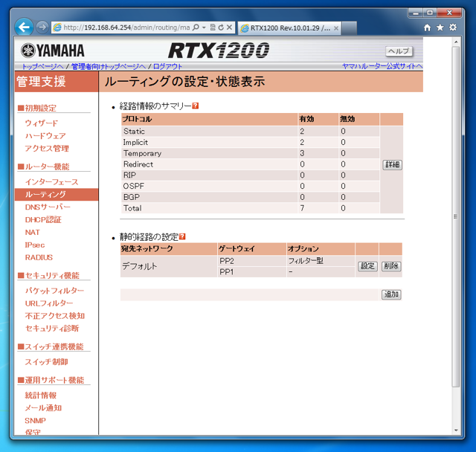This screenshot has height=452, width=476.
Task: Open the トップページへ link
Action: click(x=43, y=66)
